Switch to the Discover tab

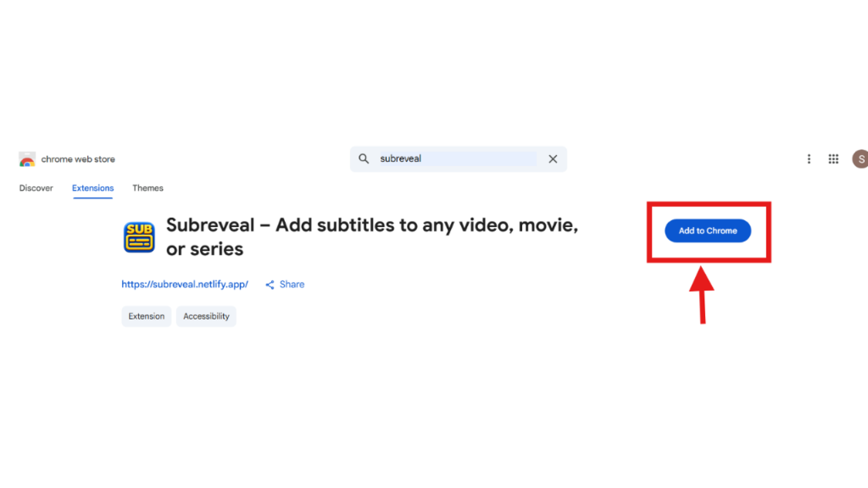point(36,188)
